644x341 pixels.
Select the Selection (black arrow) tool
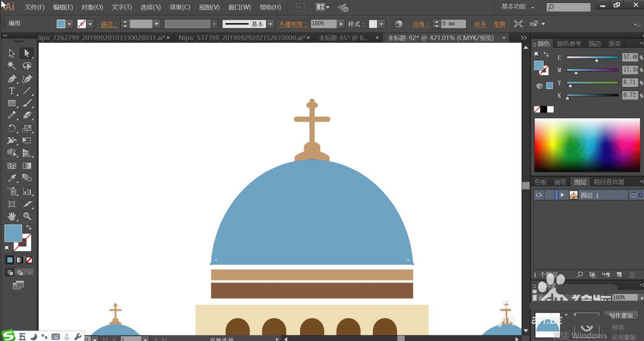coord(12,53)
